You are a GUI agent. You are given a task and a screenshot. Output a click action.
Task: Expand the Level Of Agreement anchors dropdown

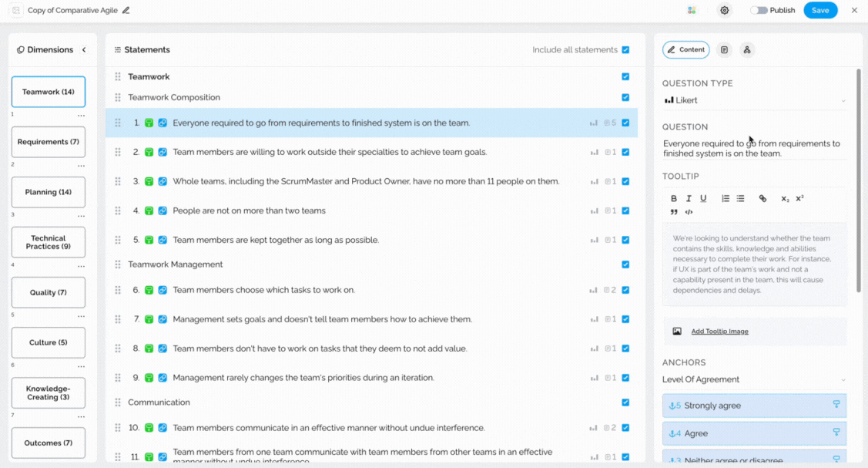(x=754, y=379)
